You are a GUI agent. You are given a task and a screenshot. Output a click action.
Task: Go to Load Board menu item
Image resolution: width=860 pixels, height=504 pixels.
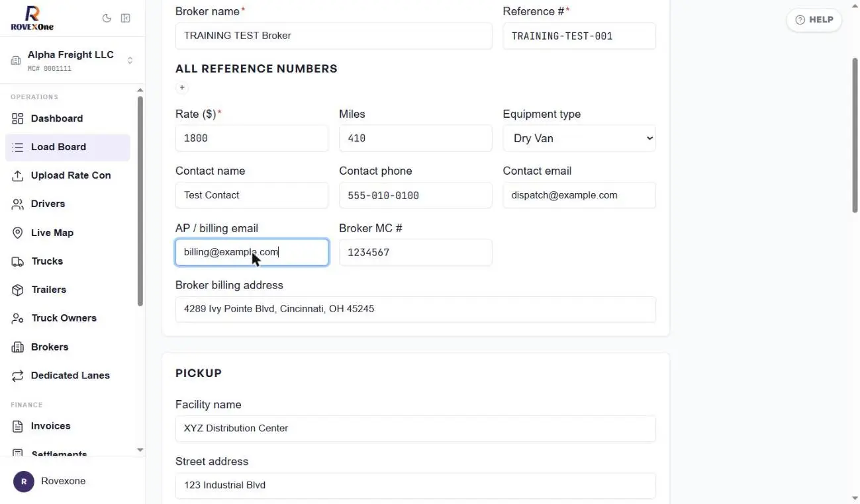(x=68, y=147)
